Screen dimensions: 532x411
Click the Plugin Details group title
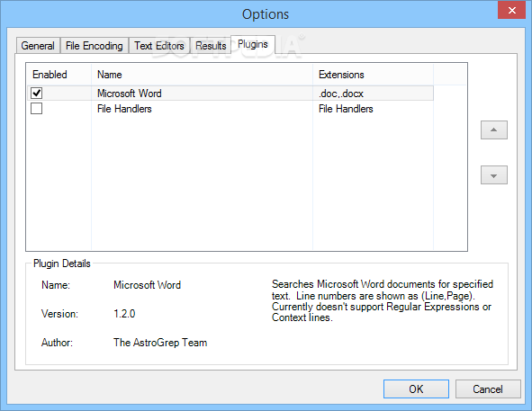(62, 264)
